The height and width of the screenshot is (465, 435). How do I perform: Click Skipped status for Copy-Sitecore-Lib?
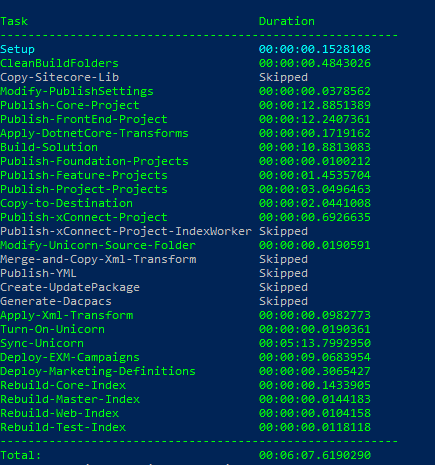[x=283, y=77]
